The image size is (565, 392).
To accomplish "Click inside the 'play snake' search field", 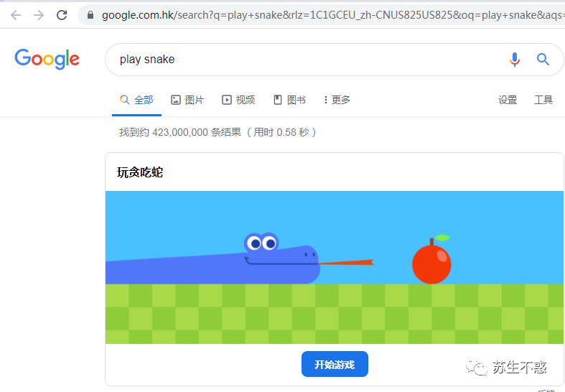I will 307,60.
